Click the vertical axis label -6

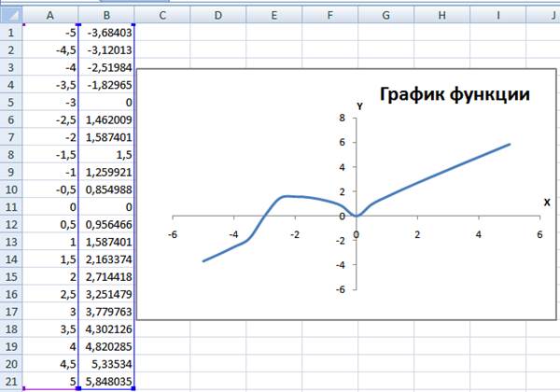point(341,289)
